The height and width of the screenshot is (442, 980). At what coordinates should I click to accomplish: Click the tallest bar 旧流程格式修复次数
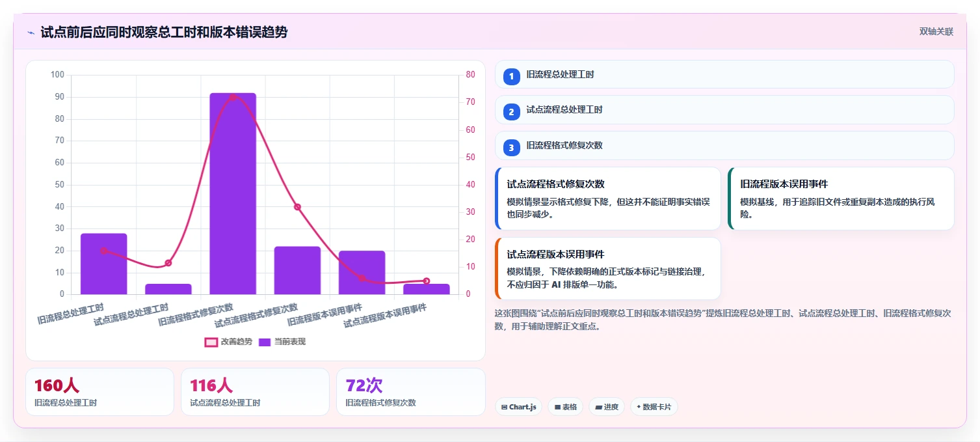point(233,193)
